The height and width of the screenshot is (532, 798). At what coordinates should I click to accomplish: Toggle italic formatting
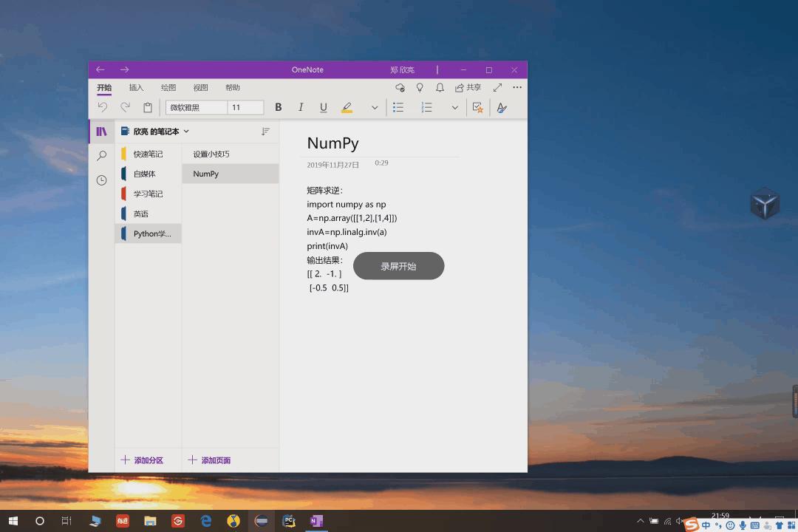[301, 107]
